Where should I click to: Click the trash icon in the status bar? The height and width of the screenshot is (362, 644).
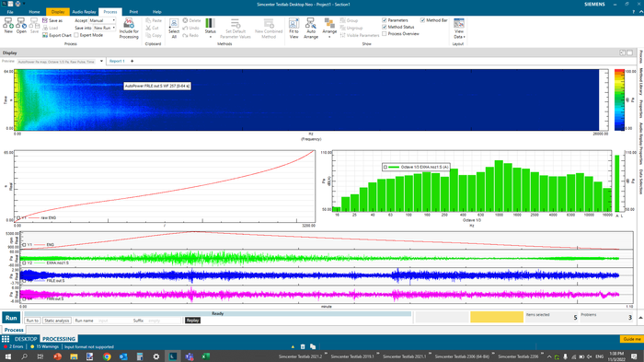point(303,346)
